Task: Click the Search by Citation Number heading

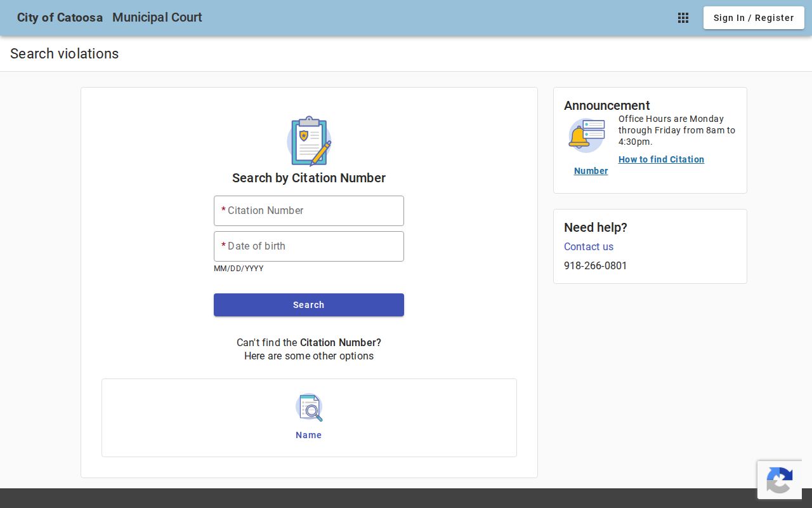Action: tap(309, 178)
